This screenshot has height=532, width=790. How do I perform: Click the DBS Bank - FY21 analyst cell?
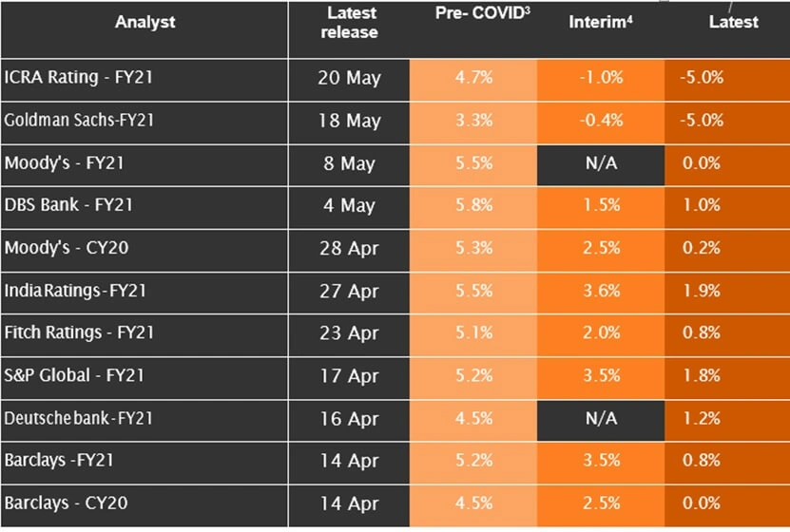tap(69, 206)
